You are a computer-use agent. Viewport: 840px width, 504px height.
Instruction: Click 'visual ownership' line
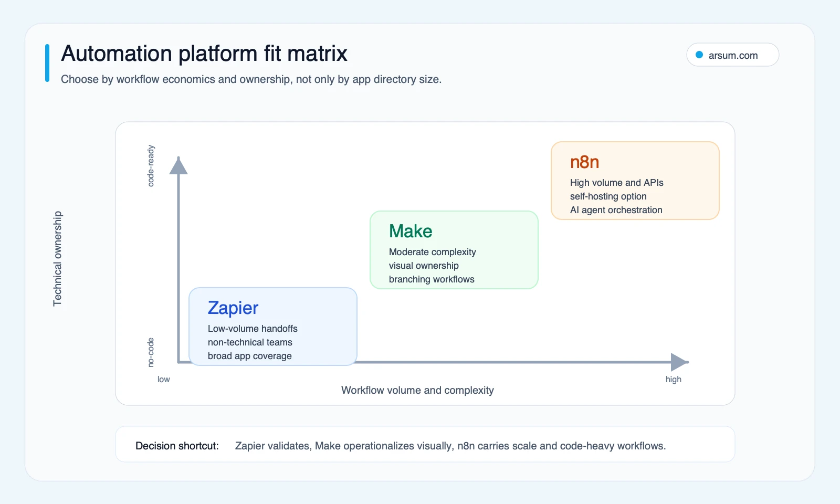[x=424, y=266]
